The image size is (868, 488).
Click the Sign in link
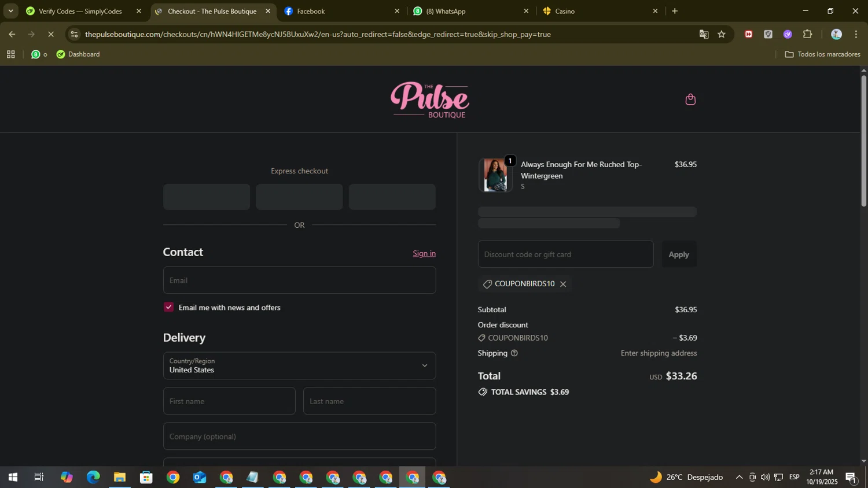point(424,253)
